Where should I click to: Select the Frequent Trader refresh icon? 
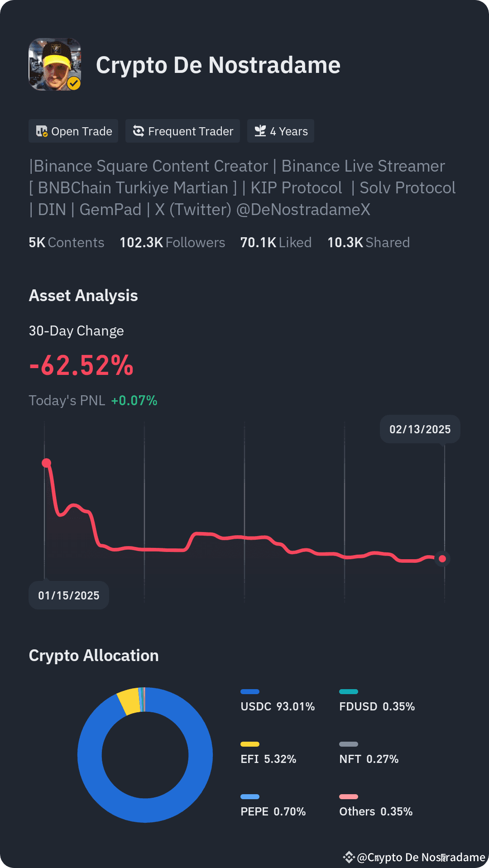[x=138, y=131]
